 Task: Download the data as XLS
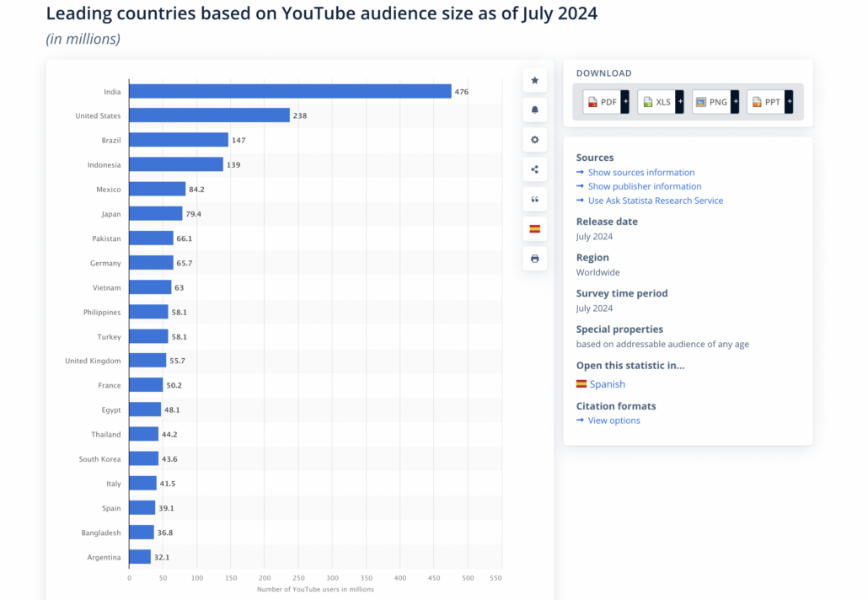coord(656,102)
